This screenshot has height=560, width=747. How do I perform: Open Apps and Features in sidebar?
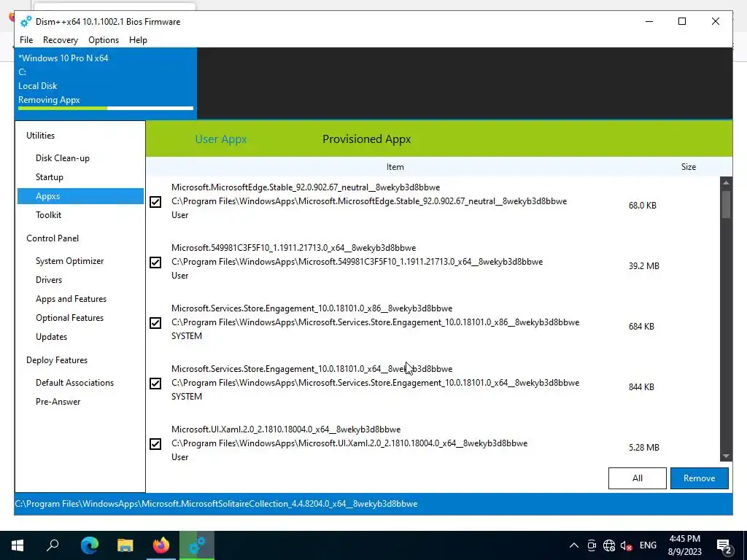click(x=71, y=299)
